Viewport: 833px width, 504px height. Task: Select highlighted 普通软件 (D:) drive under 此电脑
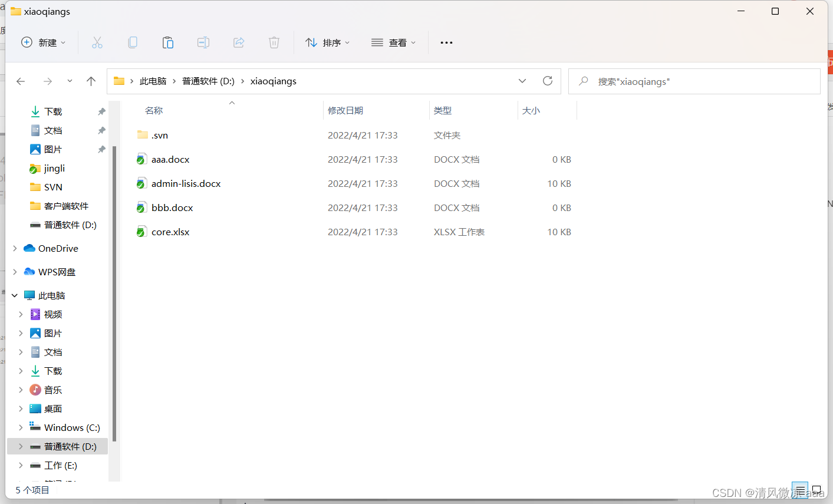[57, 446]
